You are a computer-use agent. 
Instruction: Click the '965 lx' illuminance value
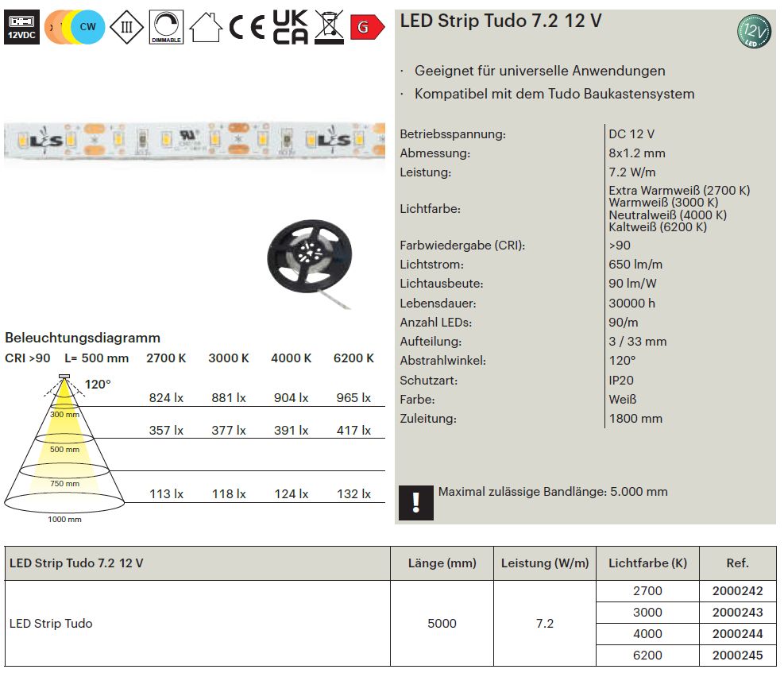[x=353, y=398]
